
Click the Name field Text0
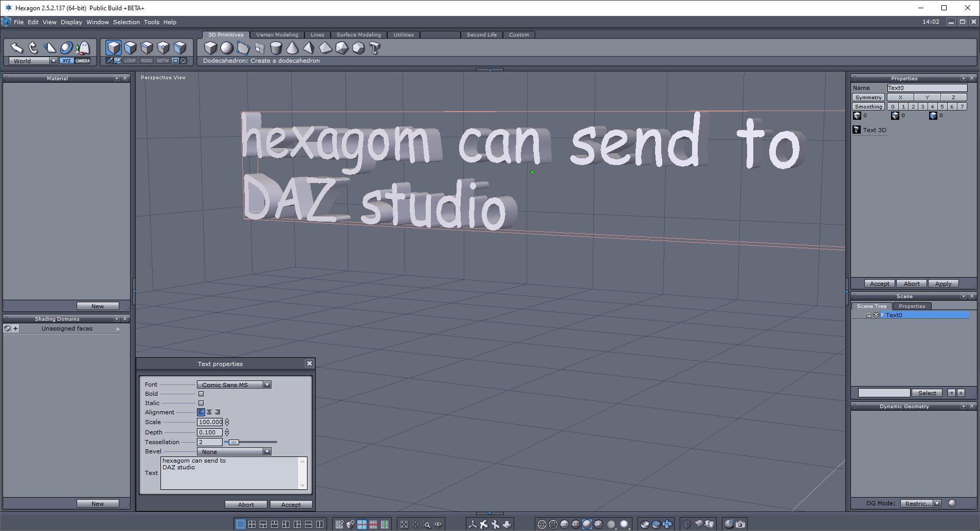(927, 88)
